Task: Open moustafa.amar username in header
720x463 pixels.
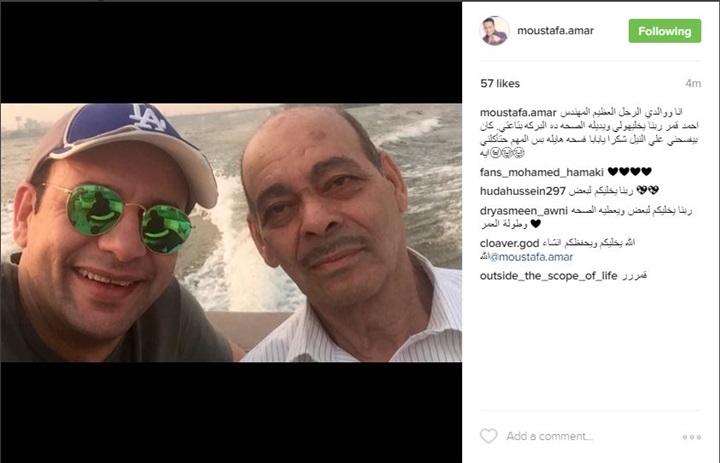Action: point(555,31)
